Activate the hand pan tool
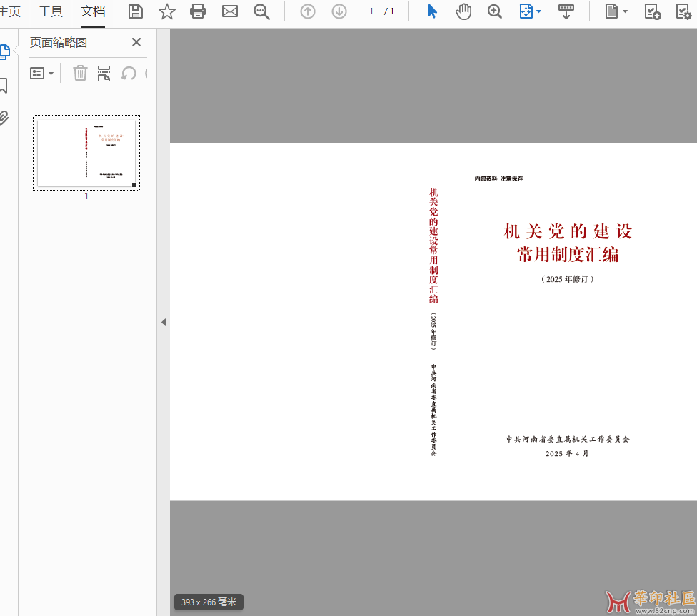Screen dimensions: 697x616 [463, 11]
